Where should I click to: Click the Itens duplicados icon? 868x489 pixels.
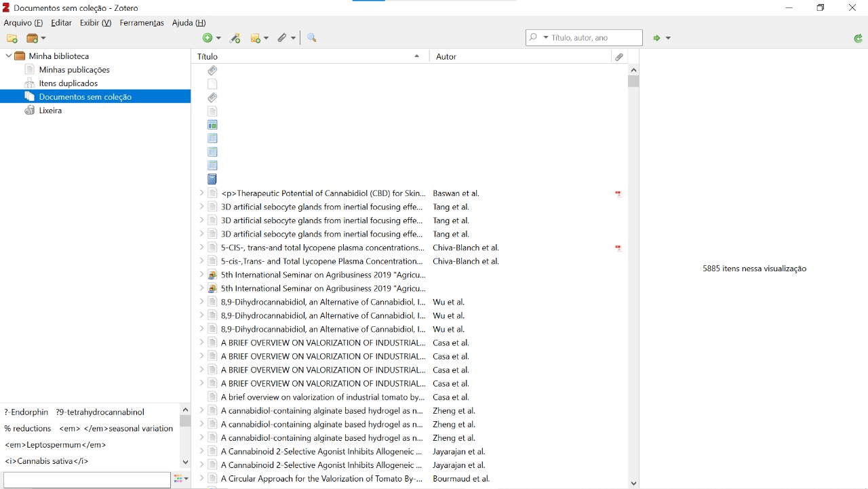click(29, 83)
